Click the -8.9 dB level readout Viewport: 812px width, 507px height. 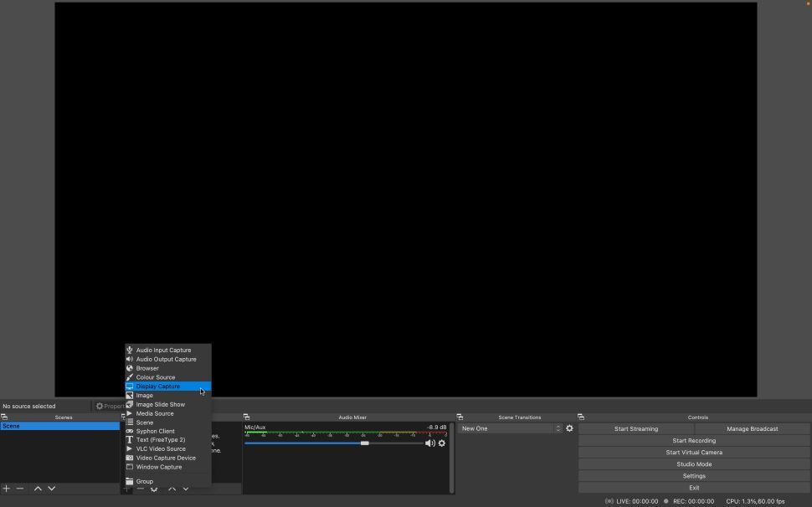436,428
